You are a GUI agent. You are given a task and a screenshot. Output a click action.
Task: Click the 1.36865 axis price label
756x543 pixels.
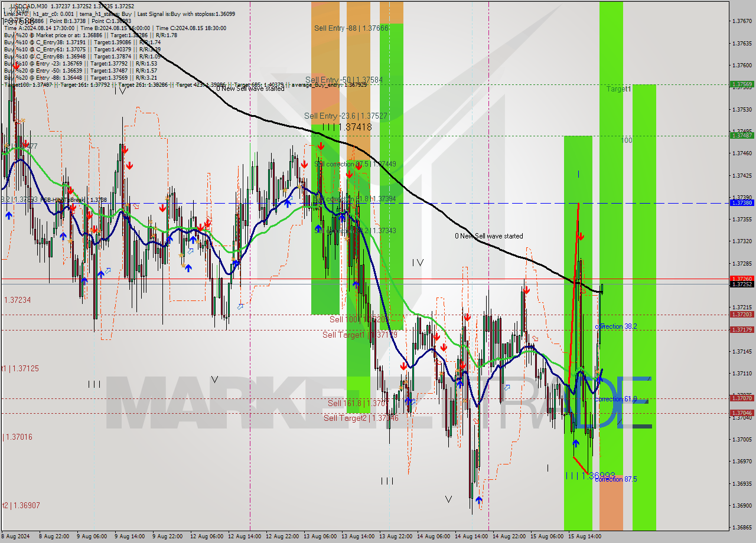pyautogui.click(x=741, y=528)
